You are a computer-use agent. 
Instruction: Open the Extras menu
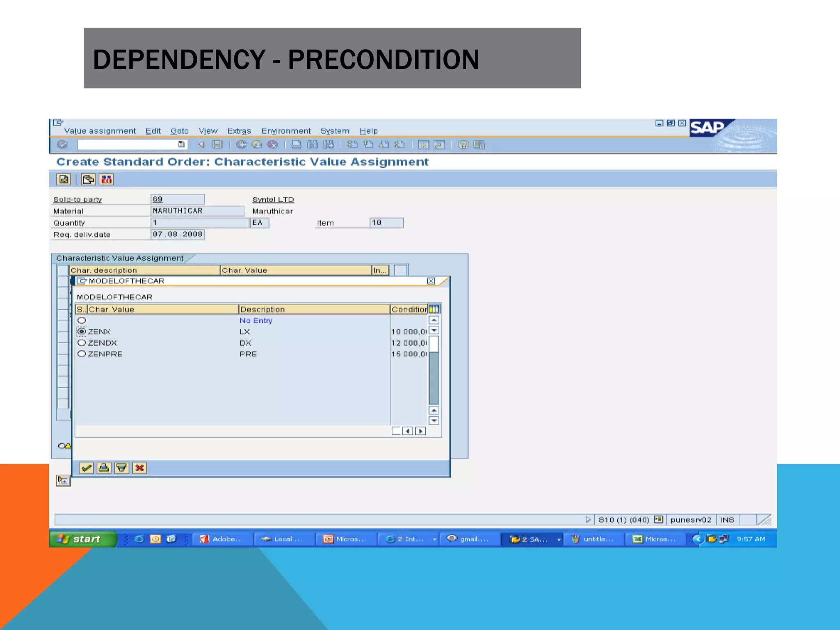click(x=239, y=131)
